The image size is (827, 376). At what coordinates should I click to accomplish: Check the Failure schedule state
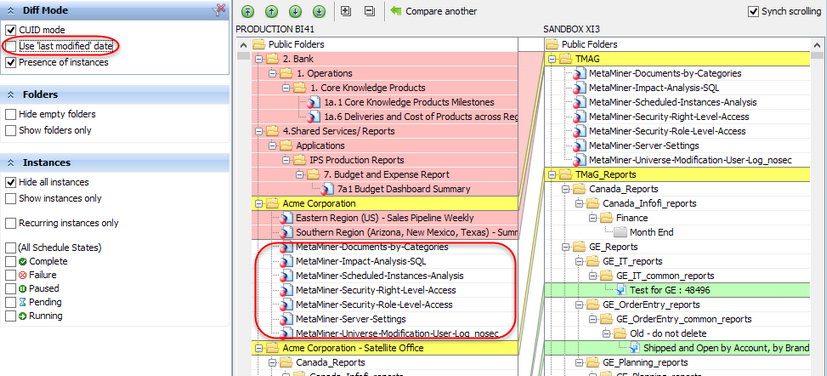(x=11, y=275)
